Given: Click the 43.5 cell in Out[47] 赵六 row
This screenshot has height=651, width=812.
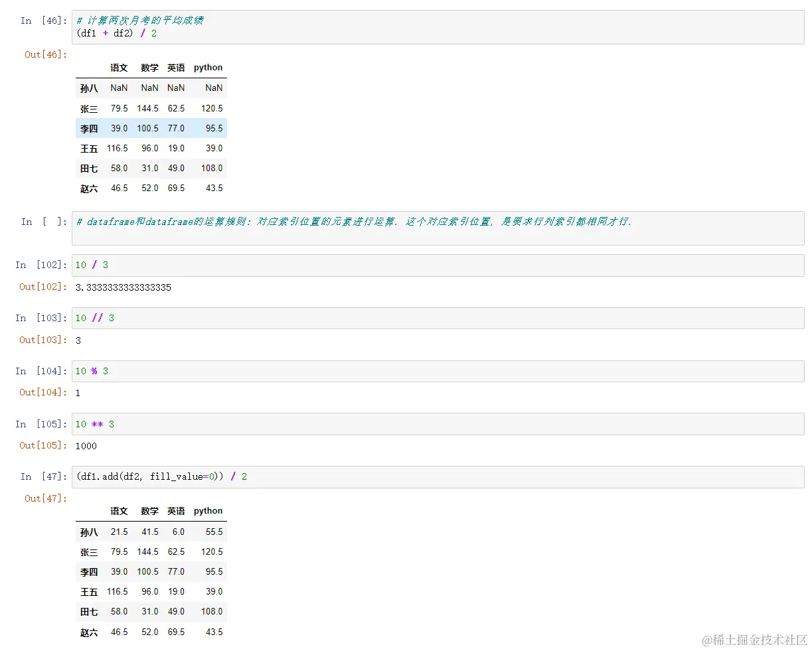Looking at the screenshot, I should (214, 632).
